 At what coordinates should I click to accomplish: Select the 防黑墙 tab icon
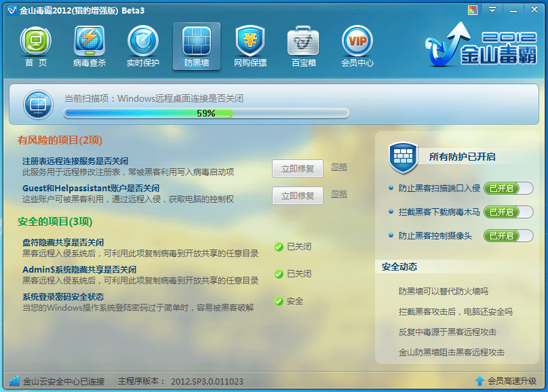197,47
